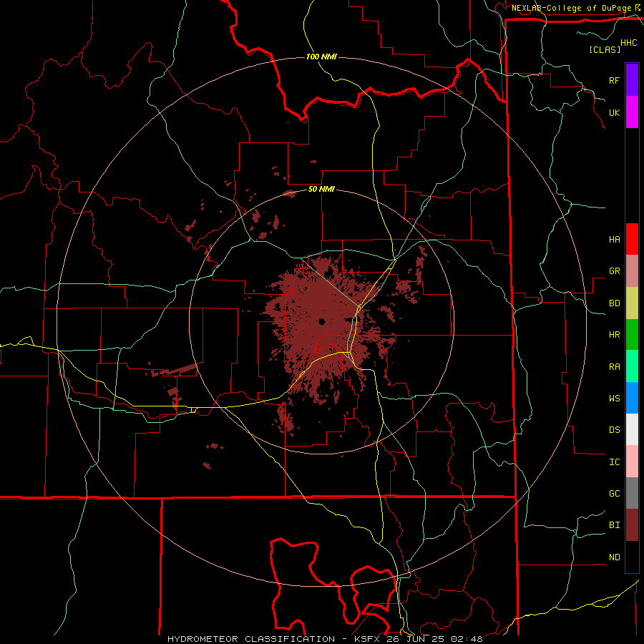Click the light green RA swatch

[x=632, y=366]
